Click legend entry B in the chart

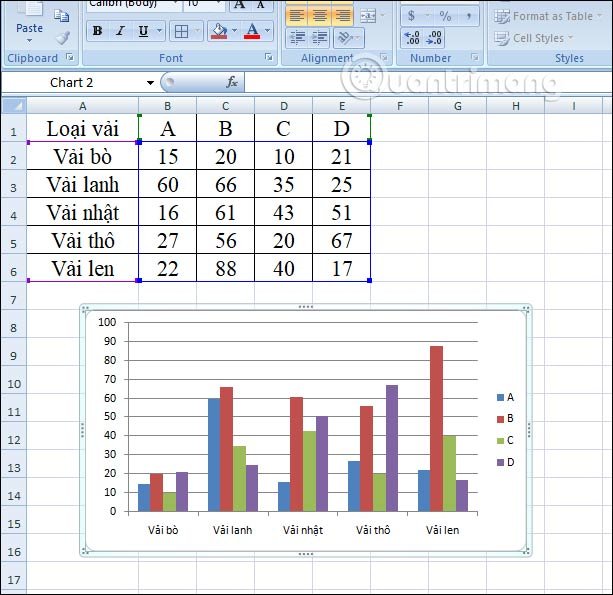pos(509,418)
